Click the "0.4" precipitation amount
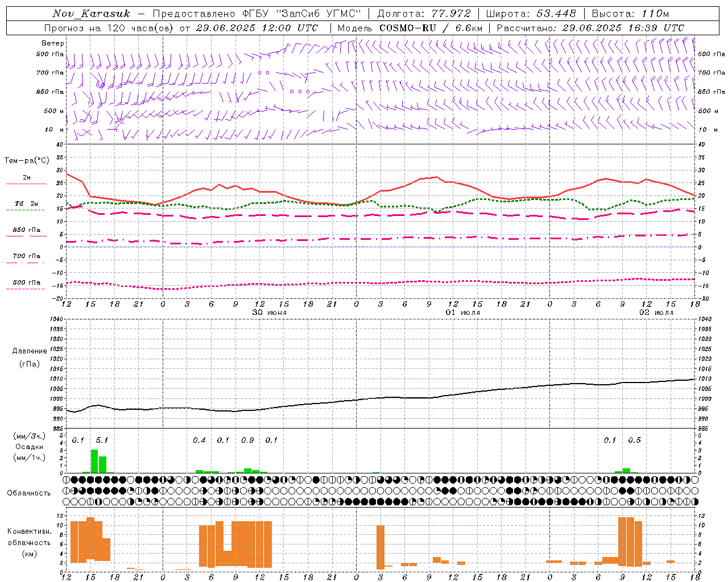This screenshot has height=582, width=728. point(199,440)
